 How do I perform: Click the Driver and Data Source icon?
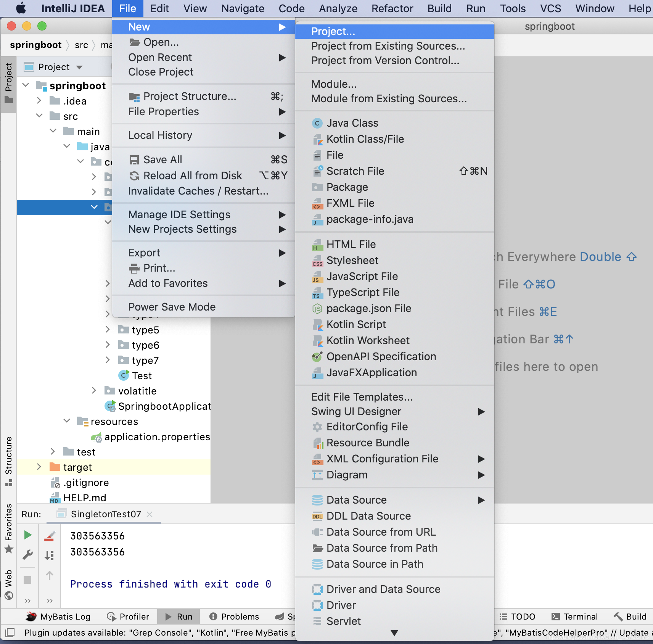(317, 589)
